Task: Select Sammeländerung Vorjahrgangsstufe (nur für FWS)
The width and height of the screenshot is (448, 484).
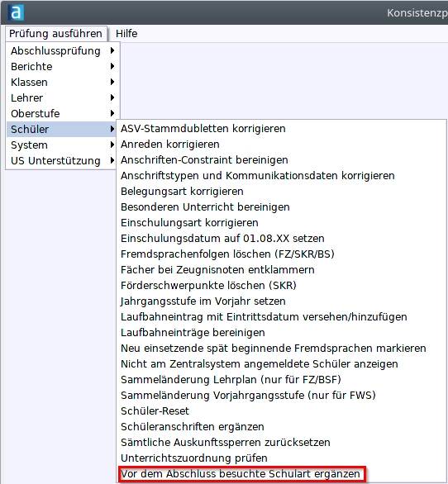Action: pyautogui.click(x=281, y=395)
